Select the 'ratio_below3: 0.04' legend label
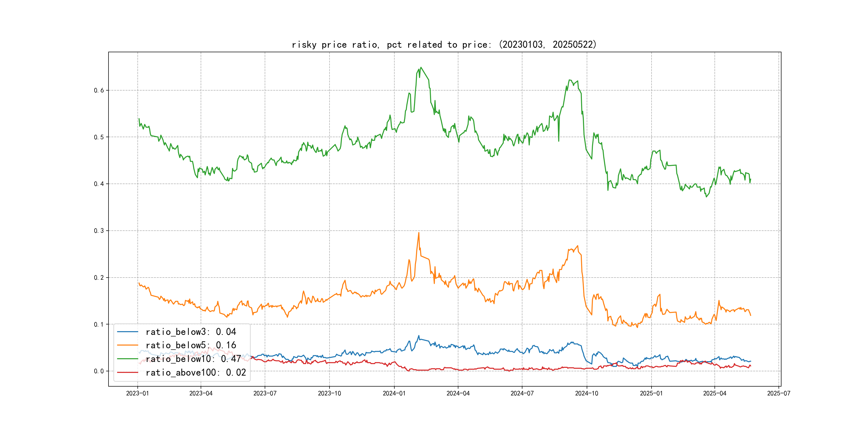The image size is (868, 434). [x=191, y=332]
